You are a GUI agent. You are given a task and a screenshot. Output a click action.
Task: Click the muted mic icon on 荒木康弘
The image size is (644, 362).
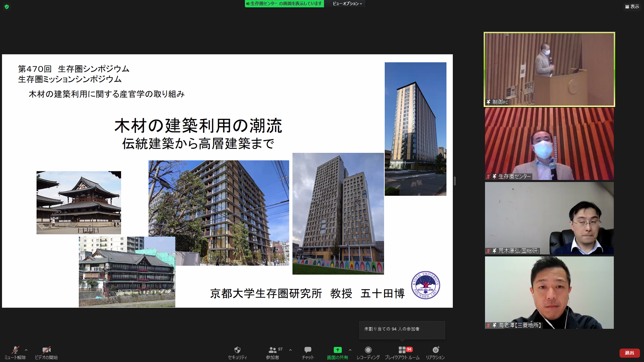click(x=489, y=251)
